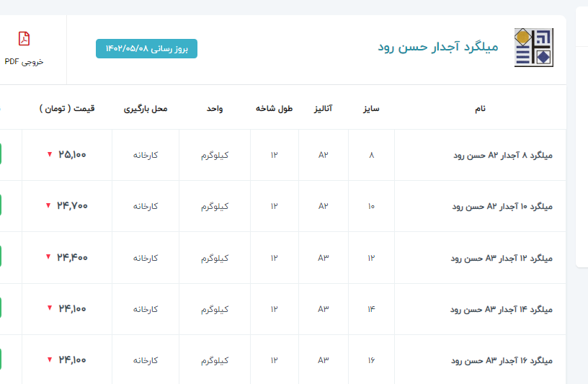Click the 'سایز' column header
The height and width of the screenshot is (384, 588).
[371, 109]
